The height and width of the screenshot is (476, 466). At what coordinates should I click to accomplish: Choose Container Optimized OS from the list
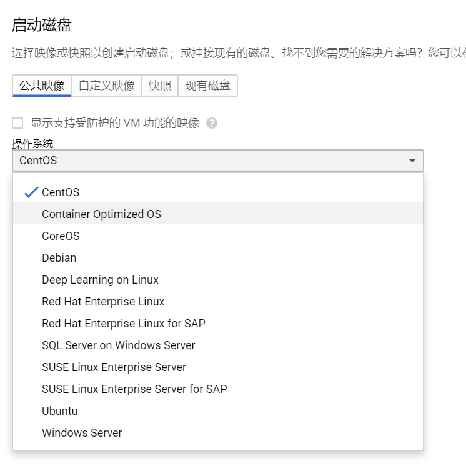click(101, 214)
